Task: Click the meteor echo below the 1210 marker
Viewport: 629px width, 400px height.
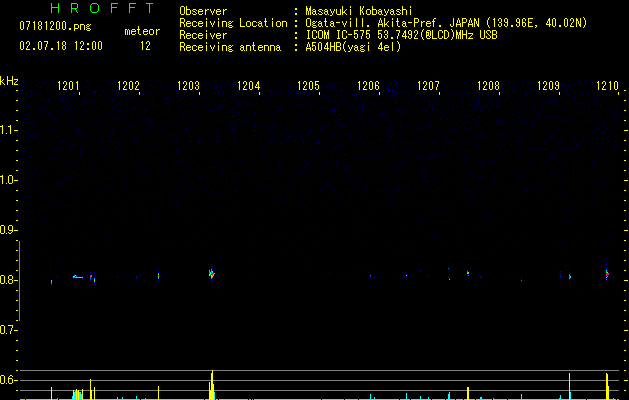Action: click(x=607, y=274)
